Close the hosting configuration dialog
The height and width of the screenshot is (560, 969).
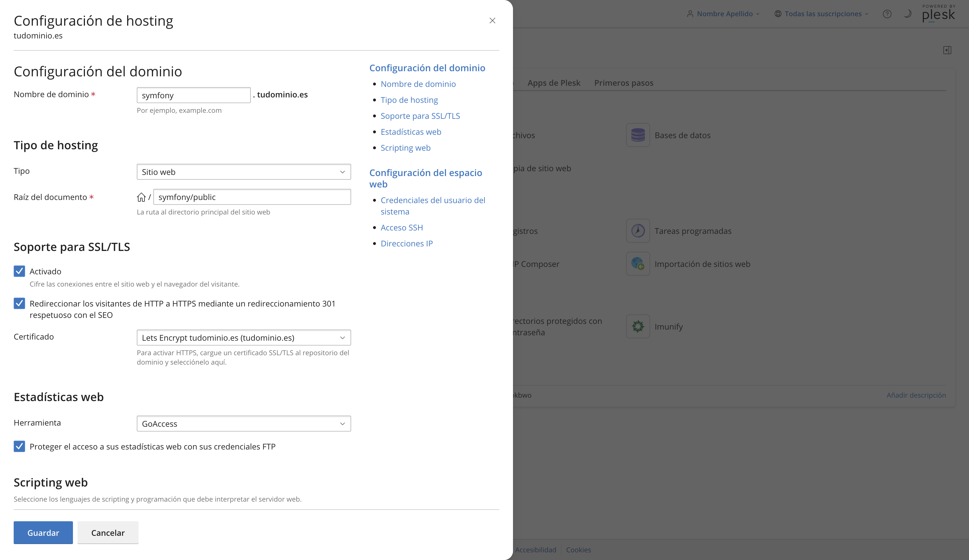pyautogui.click(x=492, y=21)
